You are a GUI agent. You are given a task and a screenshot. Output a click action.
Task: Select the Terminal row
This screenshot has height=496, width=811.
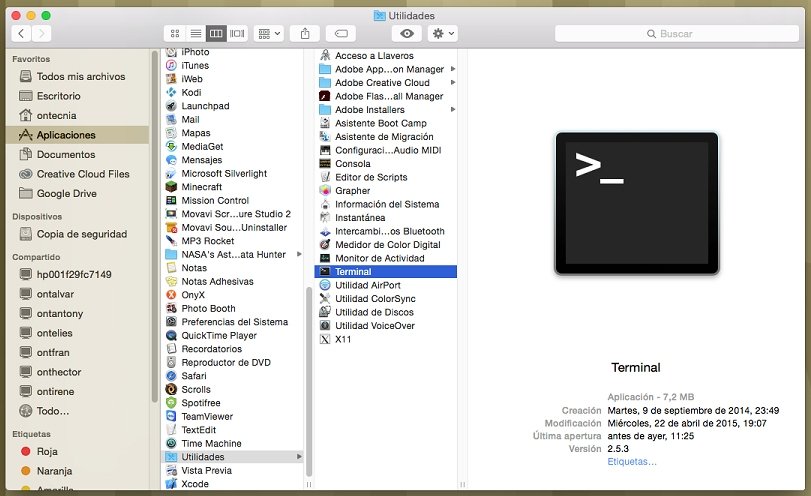coord(385,272)
